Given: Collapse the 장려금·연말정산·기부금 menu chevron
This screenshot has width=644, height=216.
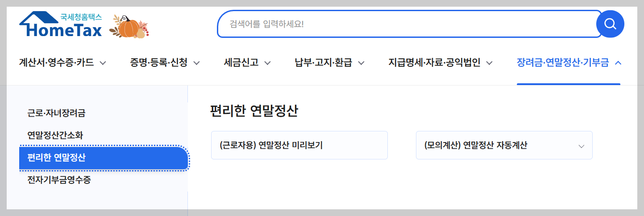Looking at the screenshot, I should 618,63.
